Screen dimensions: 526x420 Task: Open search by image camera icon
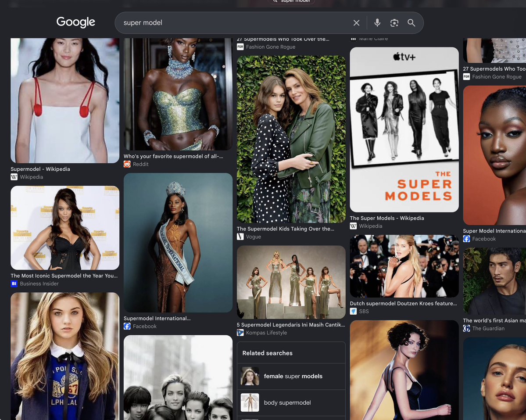(x=394, y=23)
